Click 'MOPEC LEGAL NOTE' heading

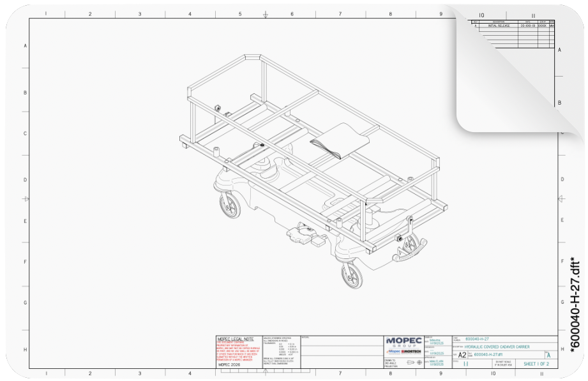point(236,339)
